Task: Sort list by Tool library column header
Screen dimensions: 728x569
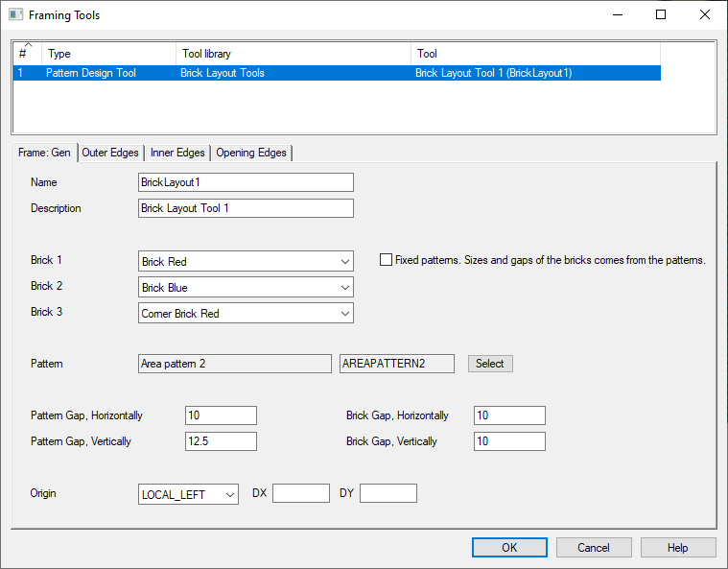Action: click(x=294, y=54)
